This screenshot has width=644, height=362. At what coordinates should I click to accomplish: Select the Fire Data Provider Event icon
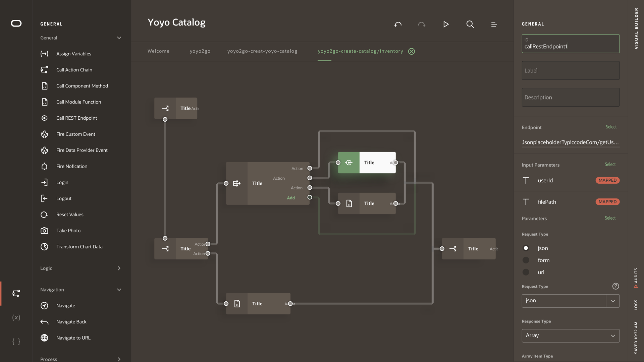click(44, 150)
